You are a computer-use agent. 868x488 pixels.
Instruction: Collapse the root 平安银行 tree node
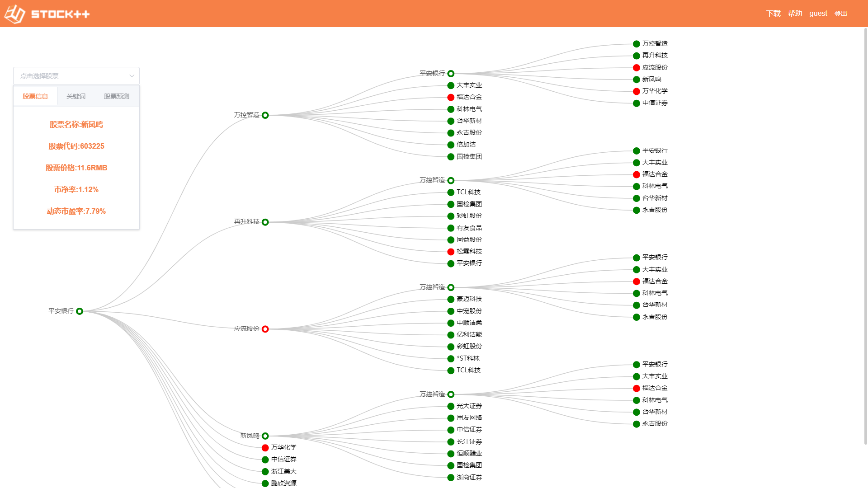pos(80,311)
